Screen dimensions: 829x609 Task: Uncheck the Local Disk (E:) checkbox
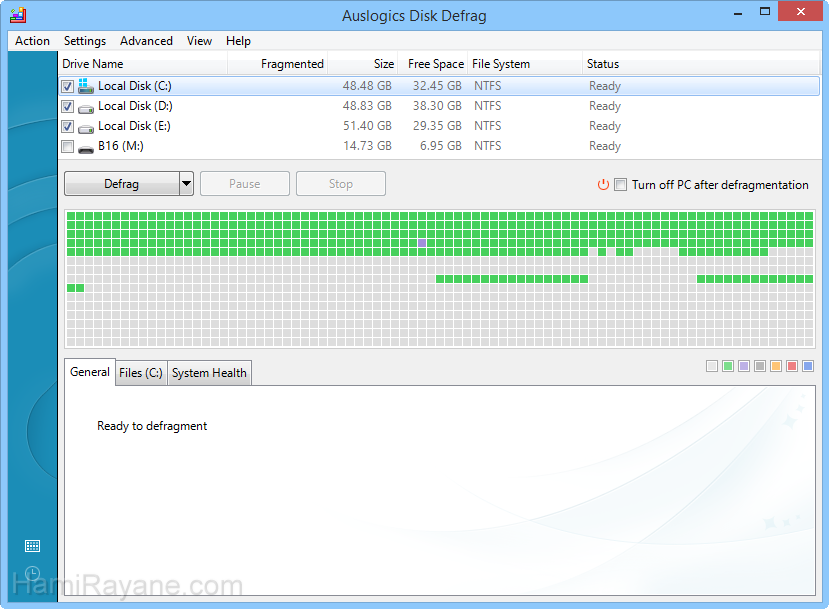tap(67, 126)
